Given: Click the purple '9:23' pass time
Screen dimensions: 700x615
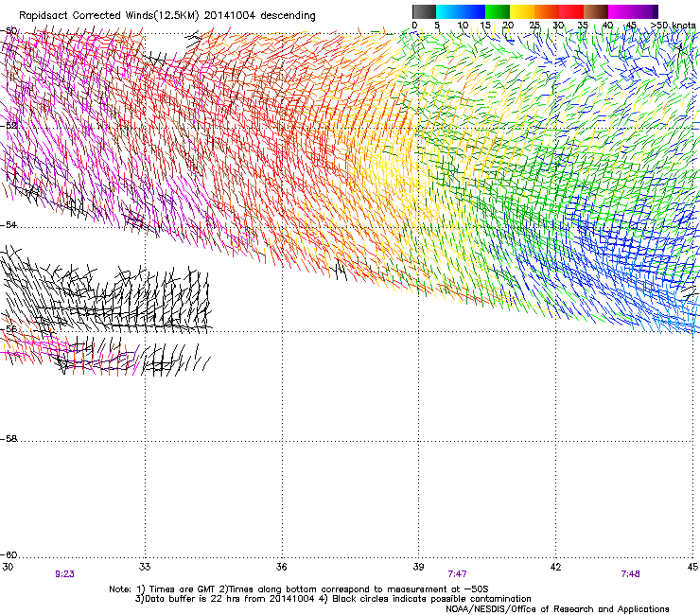Looking at the screenshot, I should pyautogui.click(x=64, y=574).
